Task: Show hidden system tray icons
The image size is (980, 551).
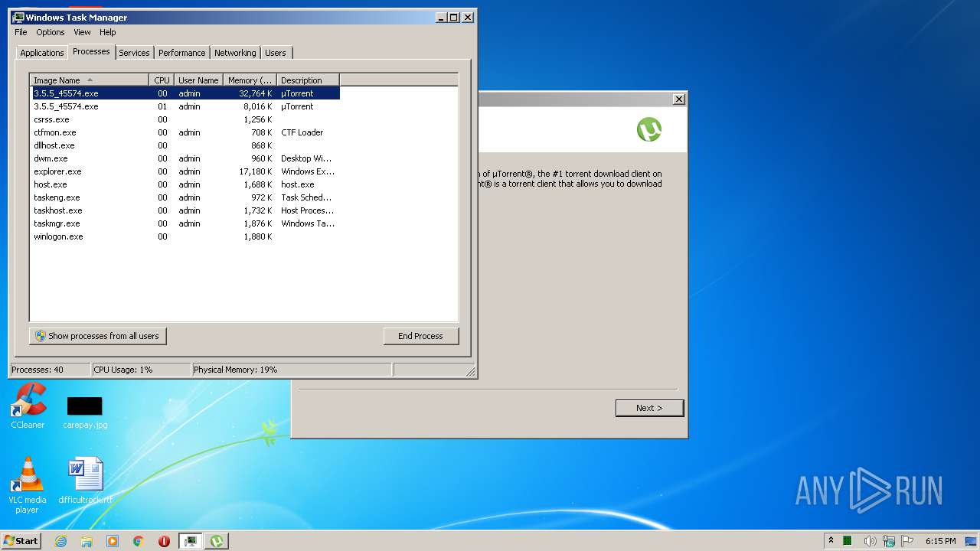Action: click(831, 540)
